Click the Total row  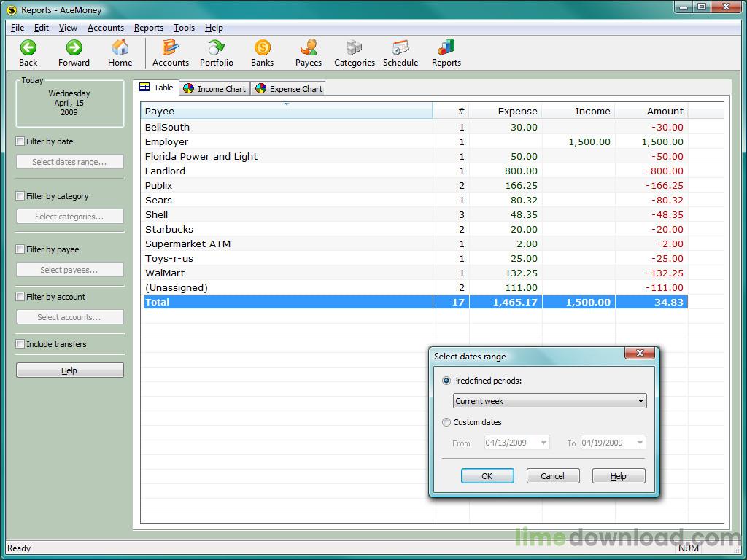click(415, 302)
